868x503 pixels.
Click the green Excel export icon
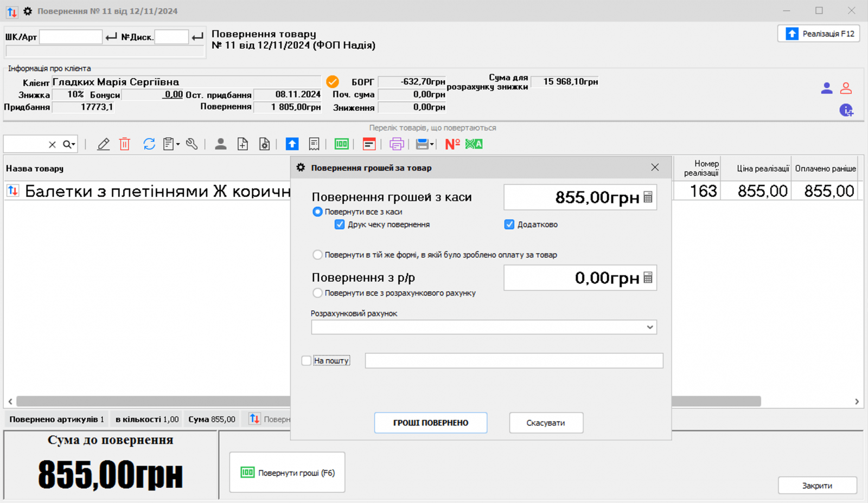coord(474,144)
